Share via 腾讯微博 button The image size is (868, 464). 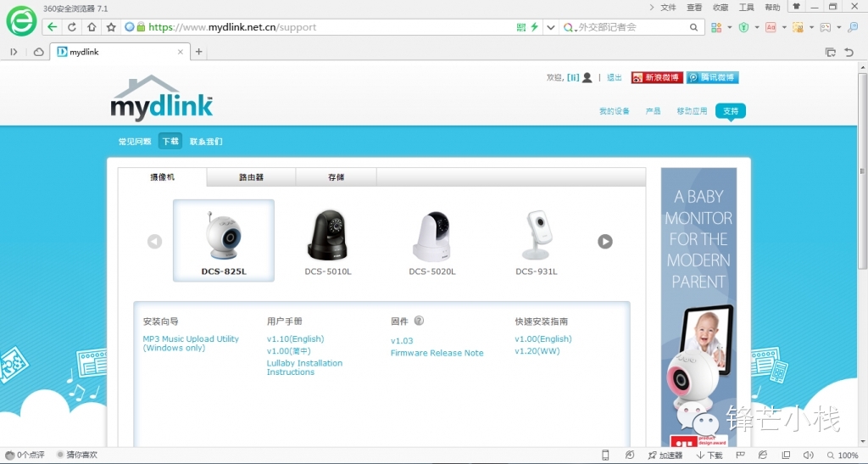pos(712,77)
